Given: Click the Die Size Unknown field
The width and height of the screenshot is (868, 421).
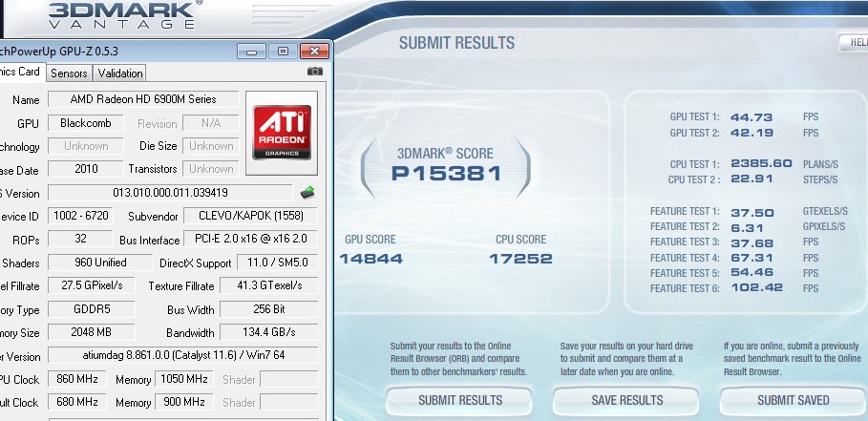Looking at the screenshot, I should point(211,146).
